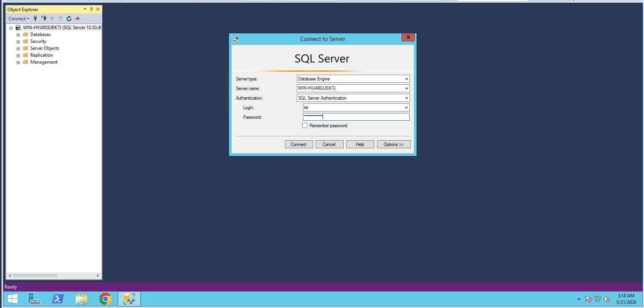
Task: Select the Replication tree label
Action: (x=41, y=55)
